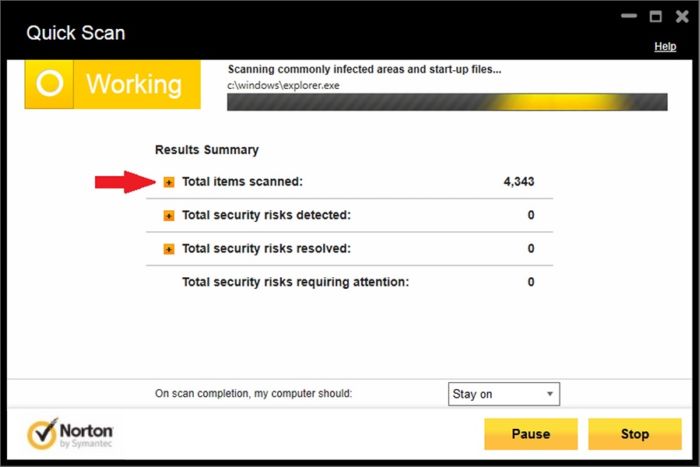Viewport: 700px width, 467px height.
Task: Stop the Quick Scan
Action: pyautogui.click(x=635, y=434)
